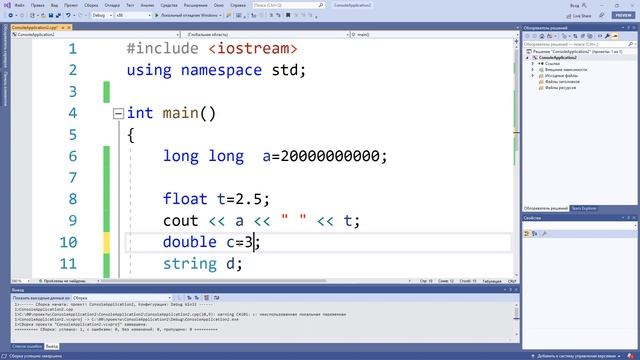640x360 pixels.
Task: Click line 11 code 'string d;'
Action: pos(202,264)
